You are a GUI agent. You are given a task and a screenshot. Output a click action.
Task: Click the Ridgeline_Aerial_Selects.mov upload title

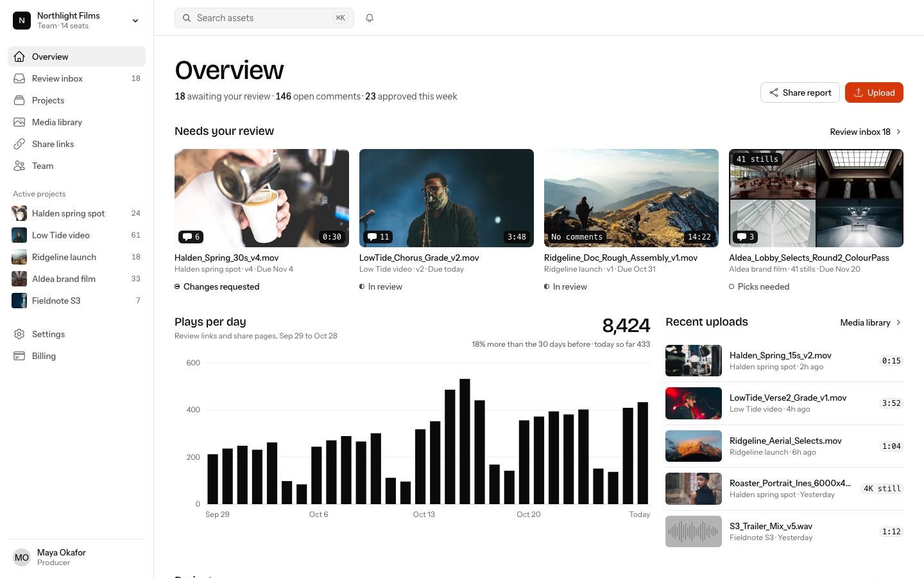pyautogui.click(x=785, y=441)
